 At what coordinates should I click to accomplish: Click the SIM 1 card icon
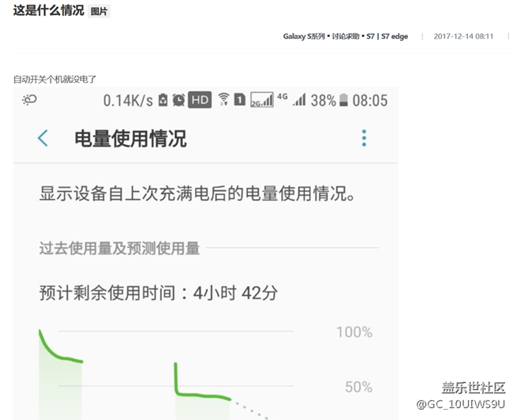[240, 100]
